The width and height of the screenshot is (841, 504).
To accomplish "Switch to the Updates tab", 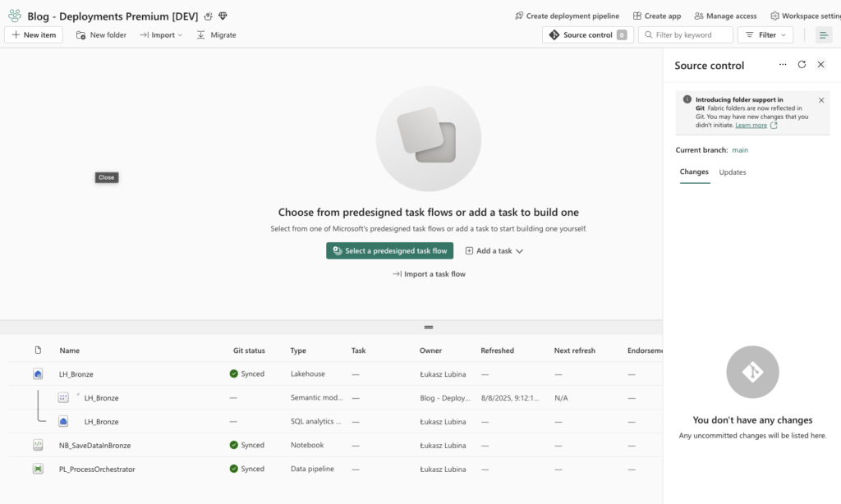I will (x=733, y=172).
